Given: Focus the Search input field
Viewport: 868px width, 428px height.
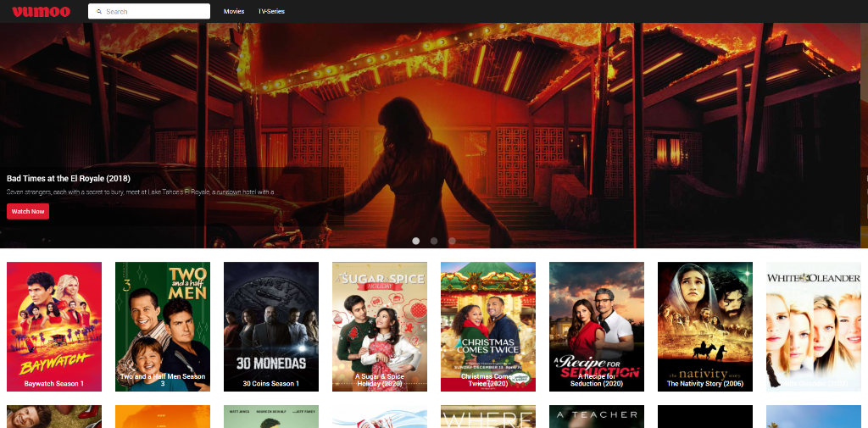Looking at the screenshot, I should (x=149, y=11).
